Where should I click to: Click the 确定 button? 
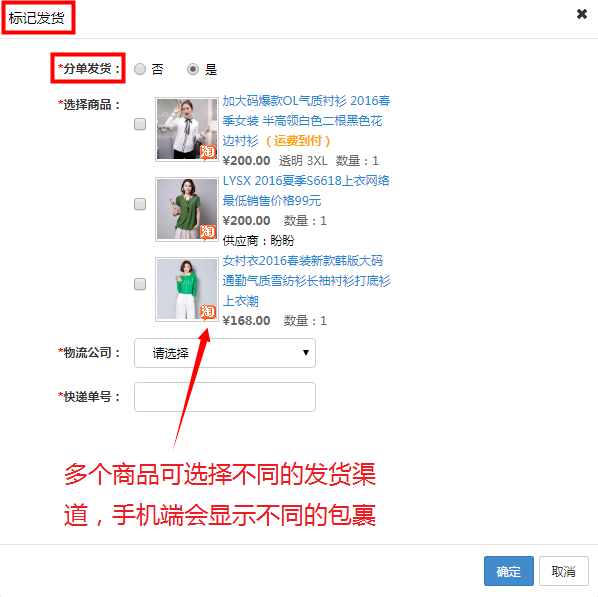pyautogui.click(x=509, y=571)
